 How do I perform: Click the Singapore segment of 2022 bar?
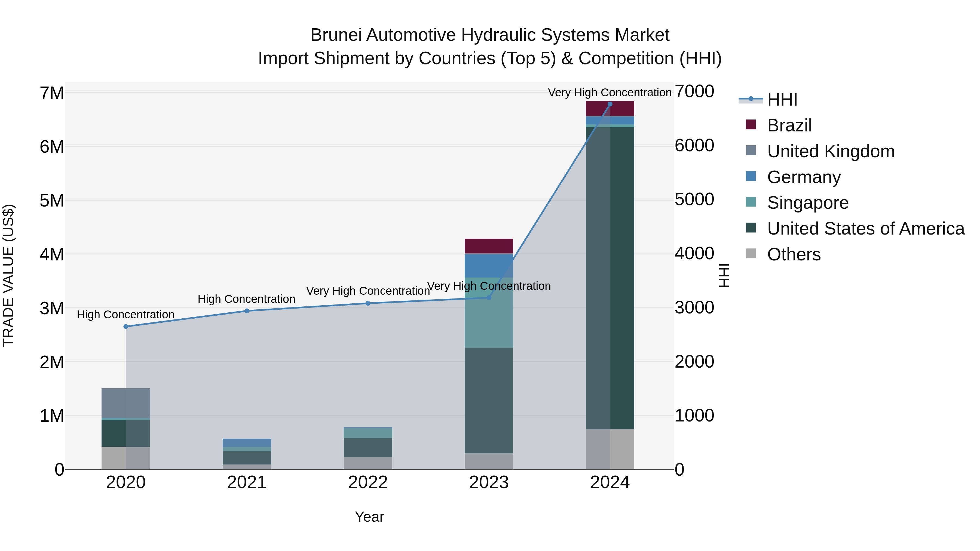(368, 433)
